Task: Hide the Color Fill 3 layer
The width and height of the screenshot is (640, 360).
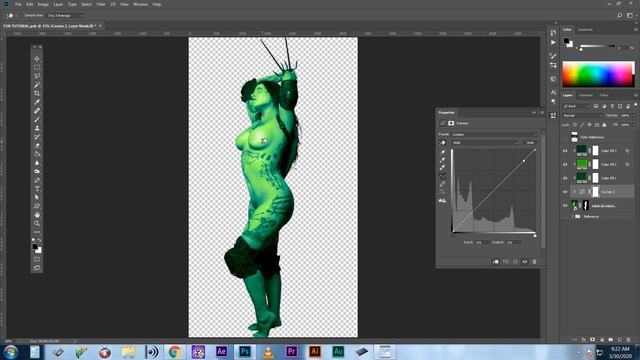Action: click(x=565, y=151)
